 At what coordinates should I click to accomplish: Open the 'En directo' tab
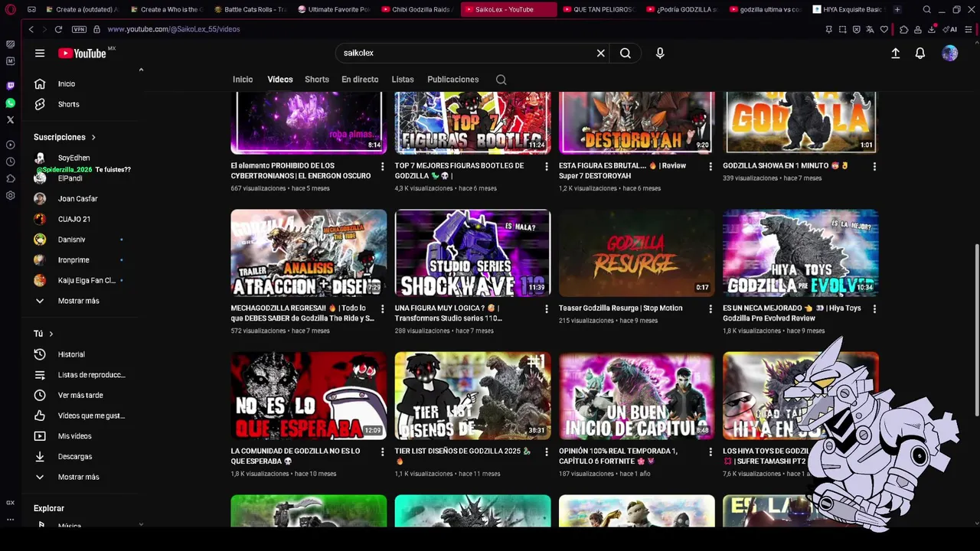[x=360, y=80]
